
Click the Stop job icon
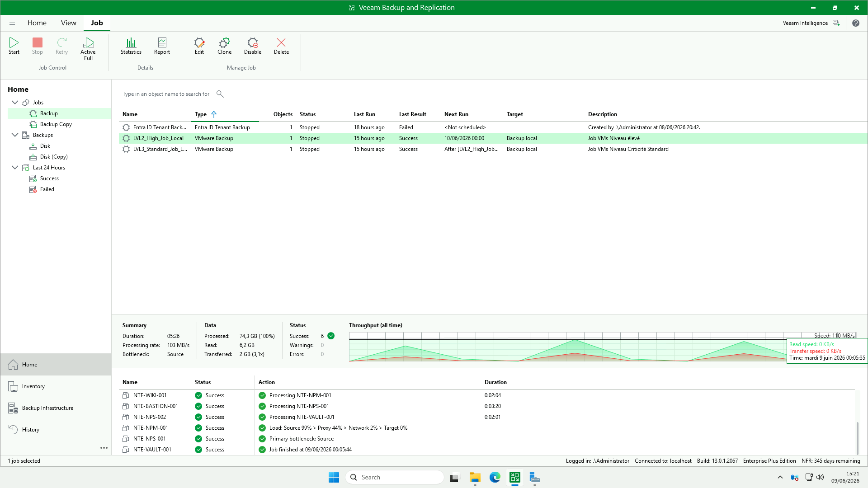[38, 46]
